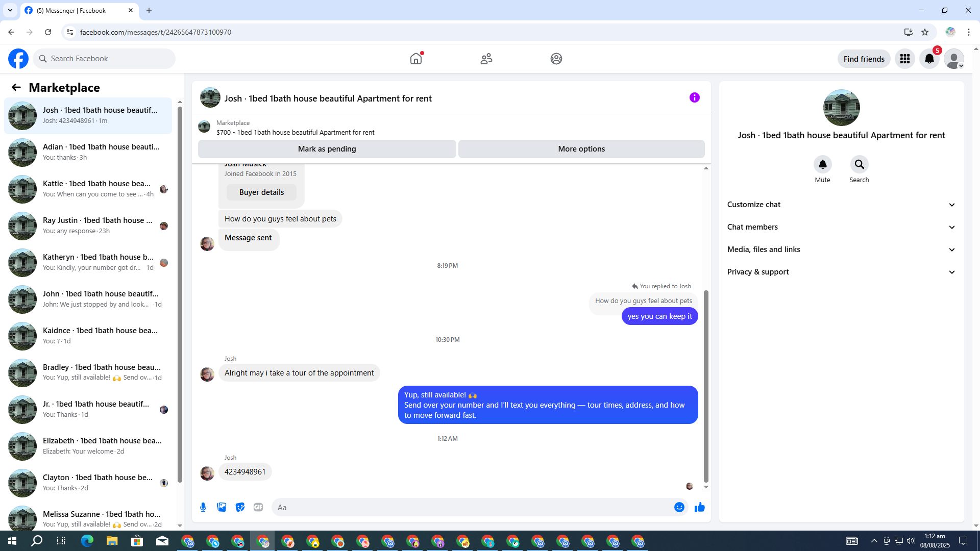Expand Chat members section

click(841, 227)
